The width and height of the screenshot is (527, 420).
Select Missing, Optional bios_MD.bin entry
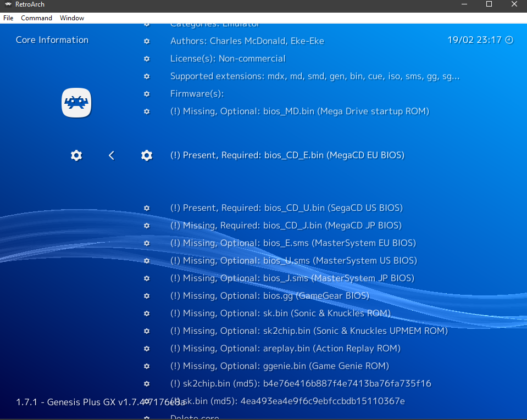point(300,111)
